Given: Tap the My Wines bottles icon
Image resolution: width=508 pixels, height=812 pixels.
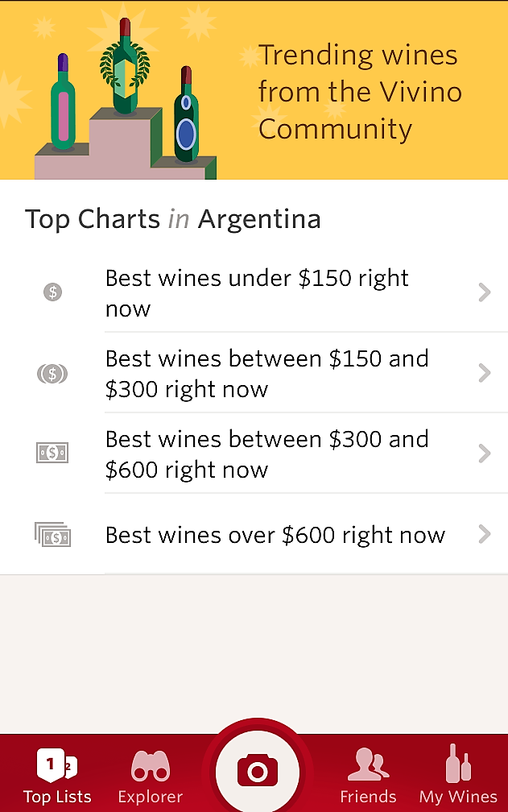Looking at the screenshot, I should tap(458, 763).
